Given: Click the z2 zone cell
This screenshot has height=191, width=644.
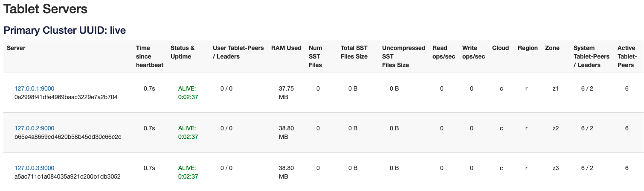Looking at the screenshot, I should point(555,128).
